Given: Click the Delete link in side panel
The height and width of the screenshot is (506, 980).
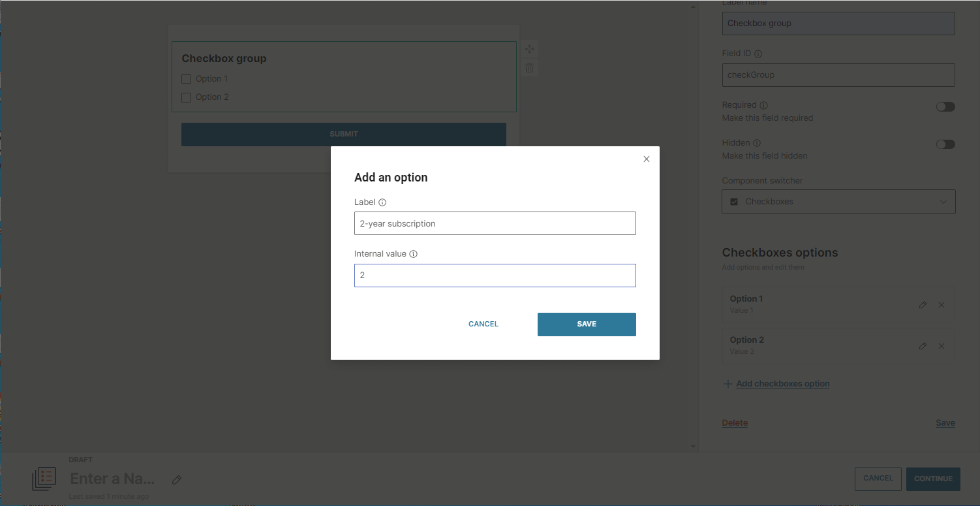Looking at the screenshot, I should pyautogui.click(x=735, y=423).
